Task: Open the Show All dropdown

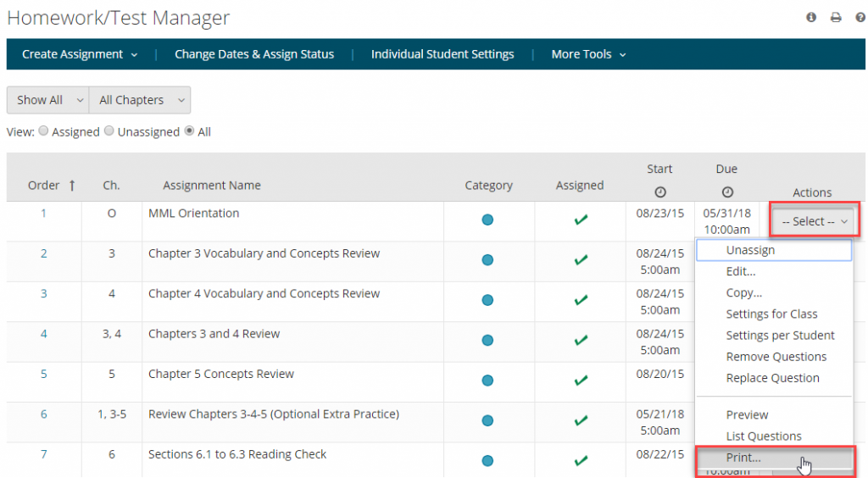Action: pos(47,100)
